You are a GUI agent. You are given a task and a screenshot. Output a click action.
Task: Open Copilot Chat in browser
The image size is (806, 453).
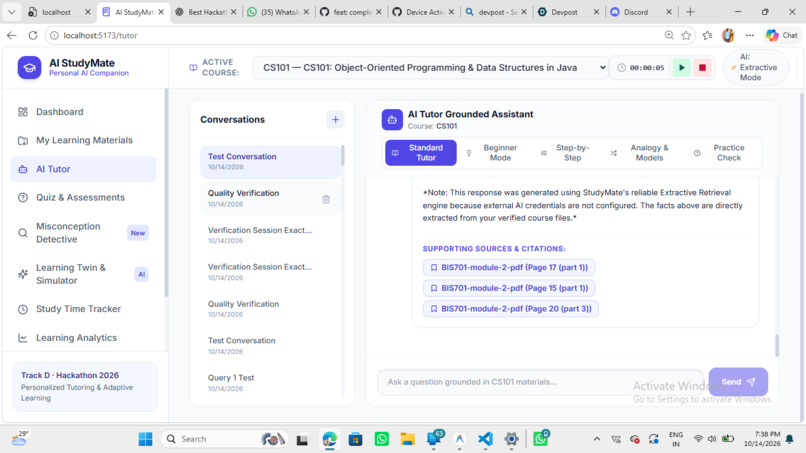782,35
